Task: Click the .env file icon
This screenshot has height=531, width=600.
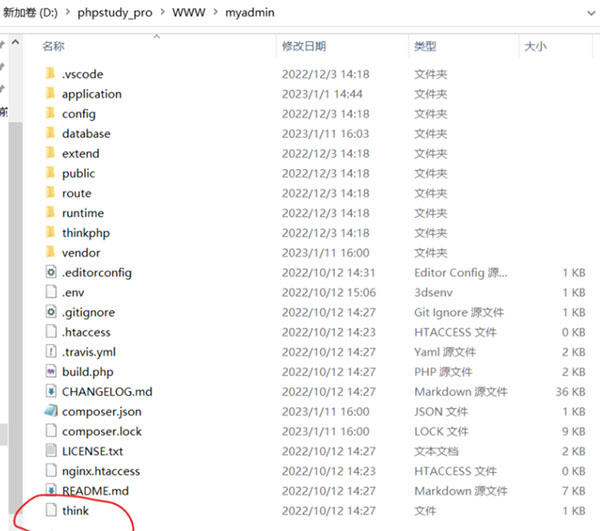Action: pyautogui.click(x=51, y=292)
